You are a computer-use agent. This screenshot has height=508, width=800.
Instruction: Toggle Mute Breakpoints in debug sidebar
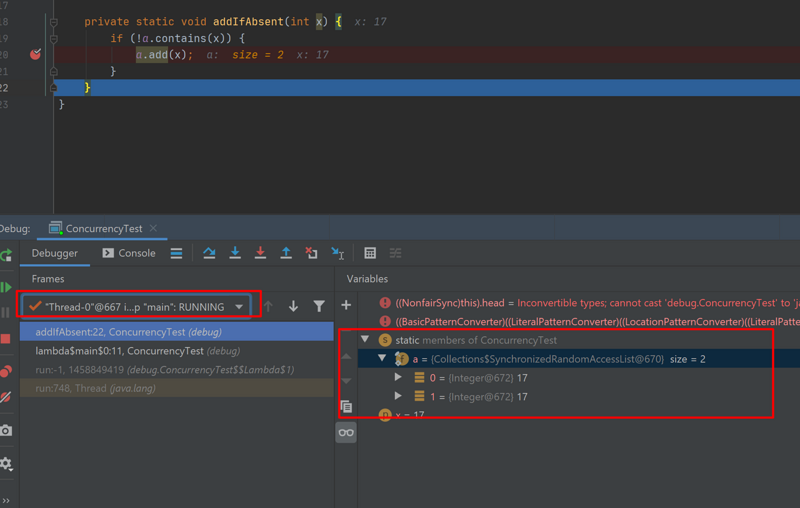(x=6, y=397)
